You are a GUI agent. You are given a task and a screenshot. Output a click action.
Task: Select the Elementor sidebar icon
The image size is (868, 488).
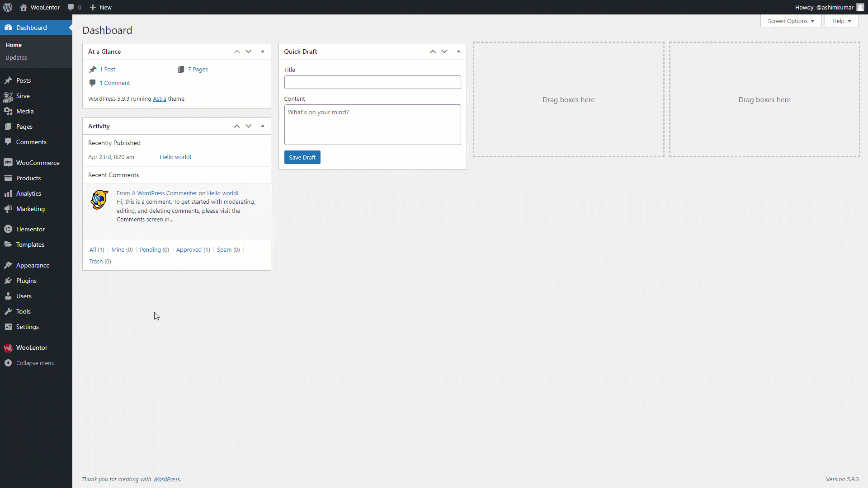click(9, 229)
